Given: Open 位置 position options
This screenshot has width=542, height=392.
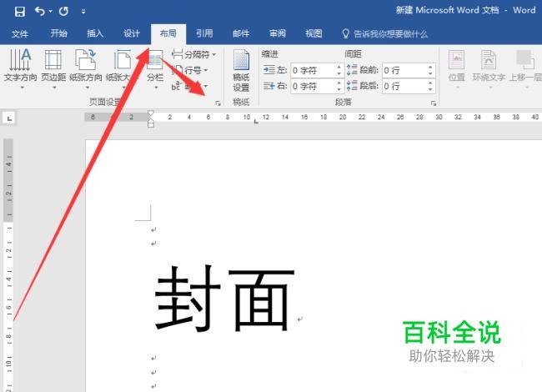Looking at the screenshot, I should pos(457,69).
